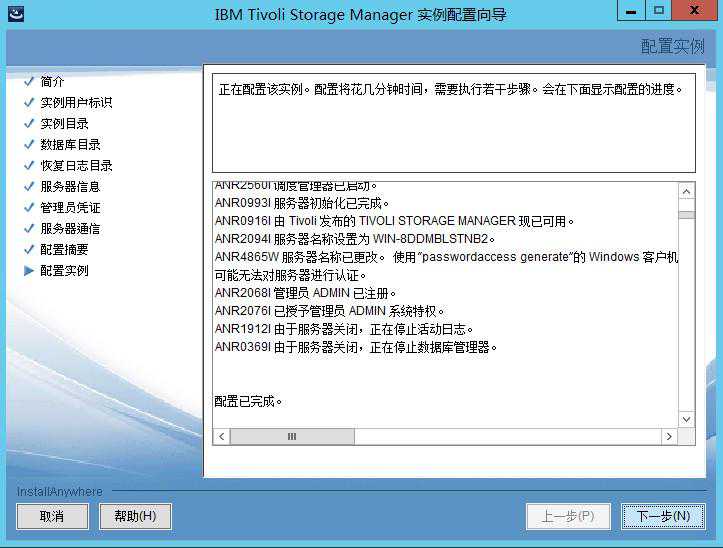Click the horizontal scrollbar thumb in log
Image resolution: width=723 pixels, height=548 pixels.
pos(292,437)
